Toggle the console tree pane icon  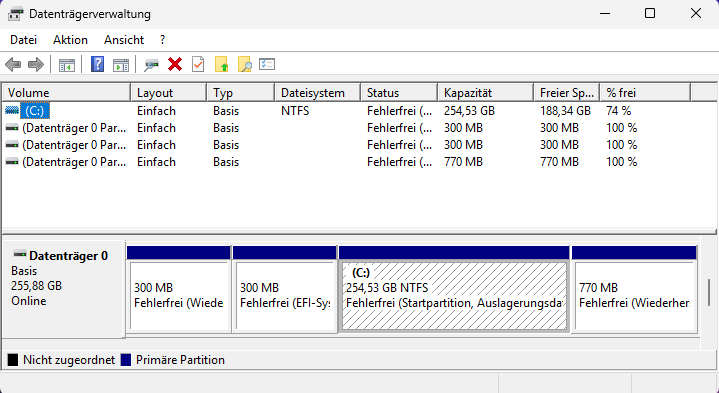tap(67, 65)
